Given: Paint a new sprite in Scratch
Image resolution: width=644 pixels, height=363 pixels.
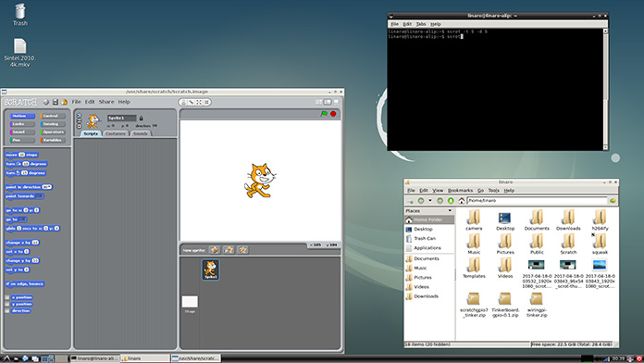Looking at the screenshot, I should pyautogui.click(x=215, y=250).
